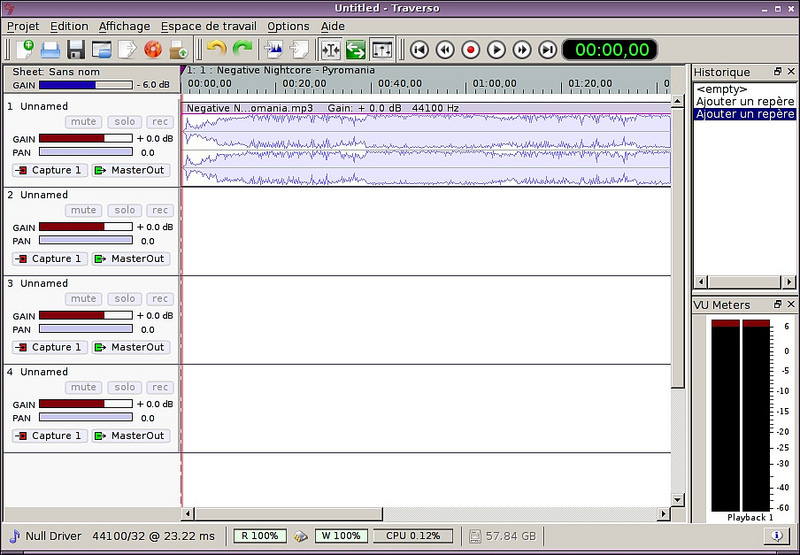Click the yellow undo arrow
Screen dimensions: 800x555
[216, 49]
